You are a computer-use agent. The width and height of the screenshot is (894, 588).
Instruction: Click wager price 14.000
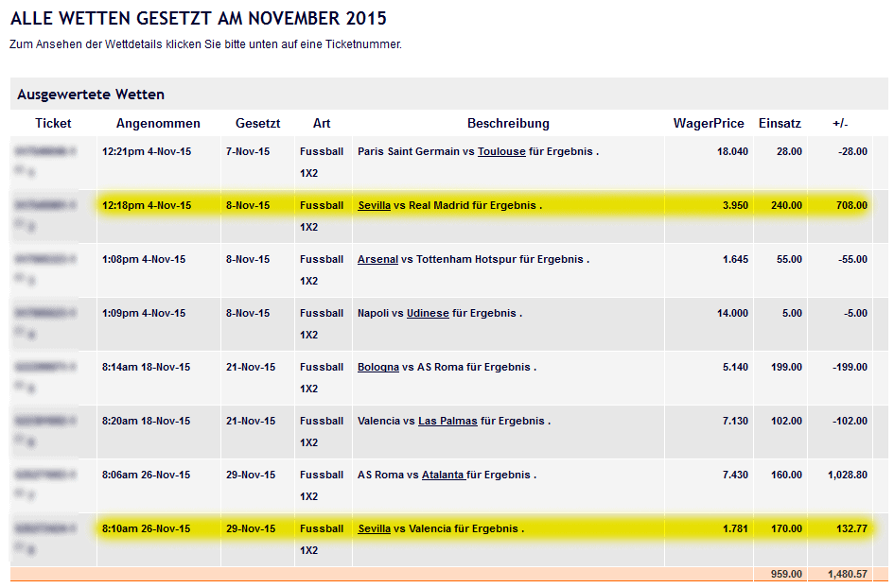[732, 313]
